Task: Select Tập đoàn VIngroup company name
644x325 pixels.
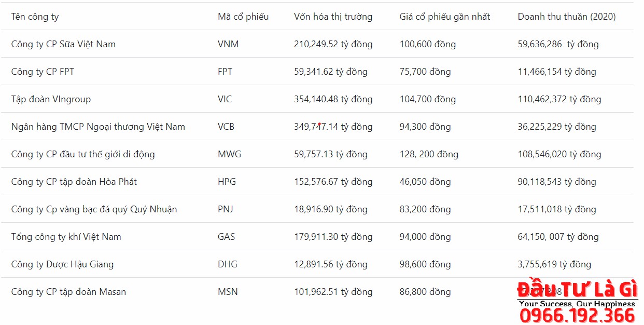Action: click(x=51, y=99)
